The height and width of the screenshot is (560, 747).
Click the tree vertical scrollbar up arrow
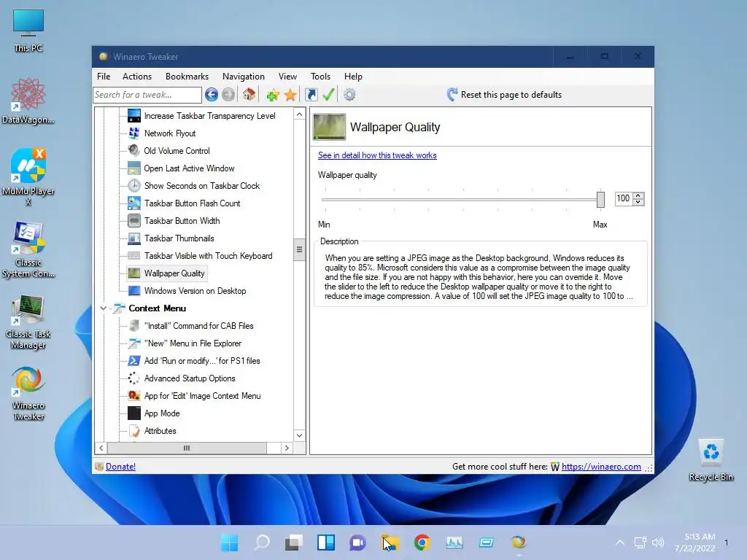pos(299,114)
